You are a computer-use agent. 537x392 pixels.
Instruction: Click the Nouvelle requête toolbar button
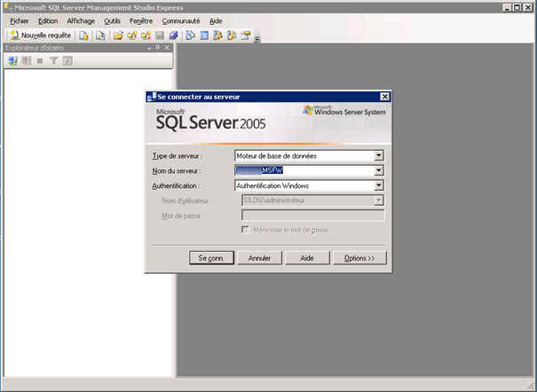tap(41, 35)
